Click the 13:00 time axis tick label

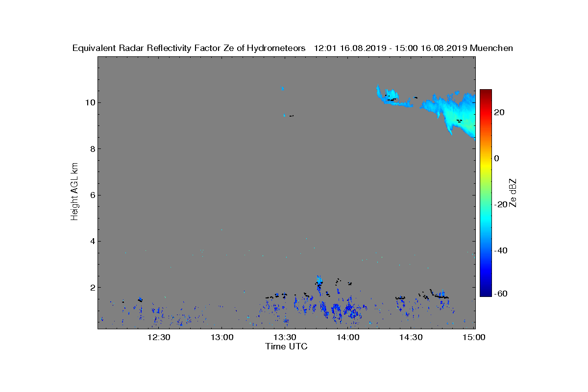click(x=221, y=337)
